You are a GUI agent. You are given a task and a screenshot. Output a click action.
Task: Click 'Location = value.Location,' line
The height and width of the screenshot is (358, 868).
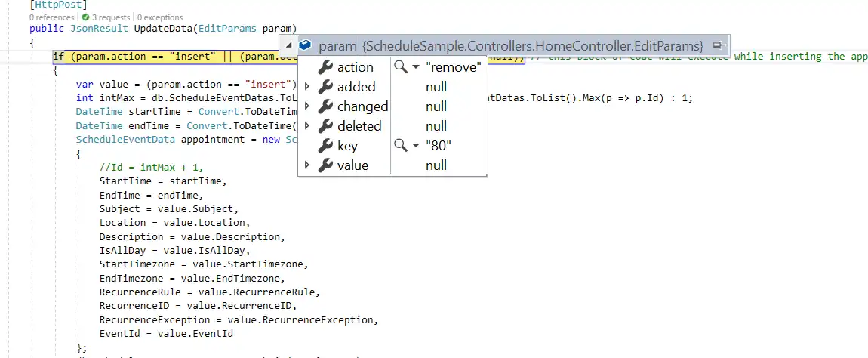tap(174, 223)
